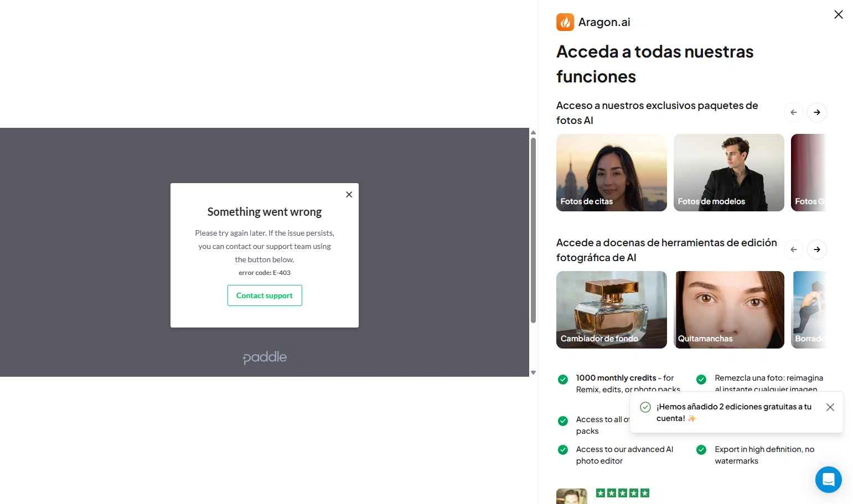
Task: Click scrollbar down arrow of checkout frame
Action: 533,373
